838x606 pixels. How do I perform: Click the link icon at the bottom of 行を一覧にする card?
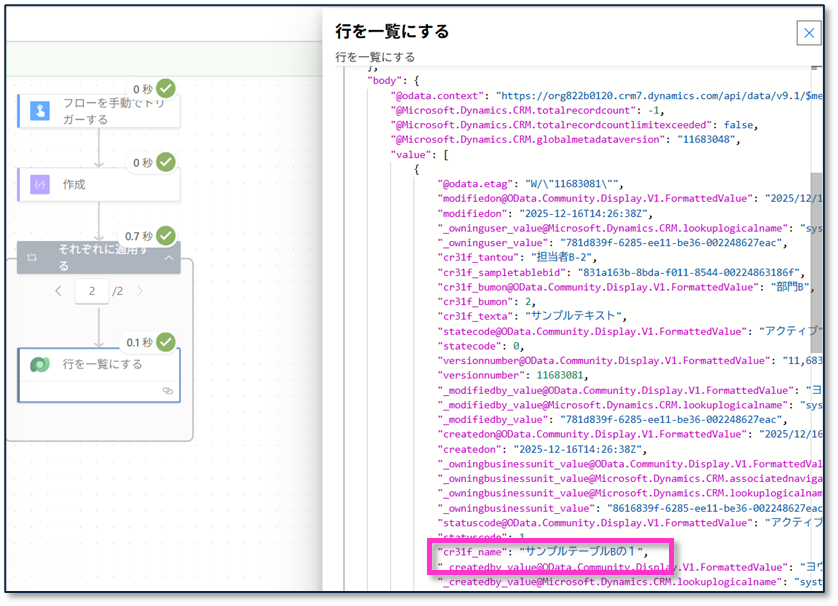tap(168, 391)
